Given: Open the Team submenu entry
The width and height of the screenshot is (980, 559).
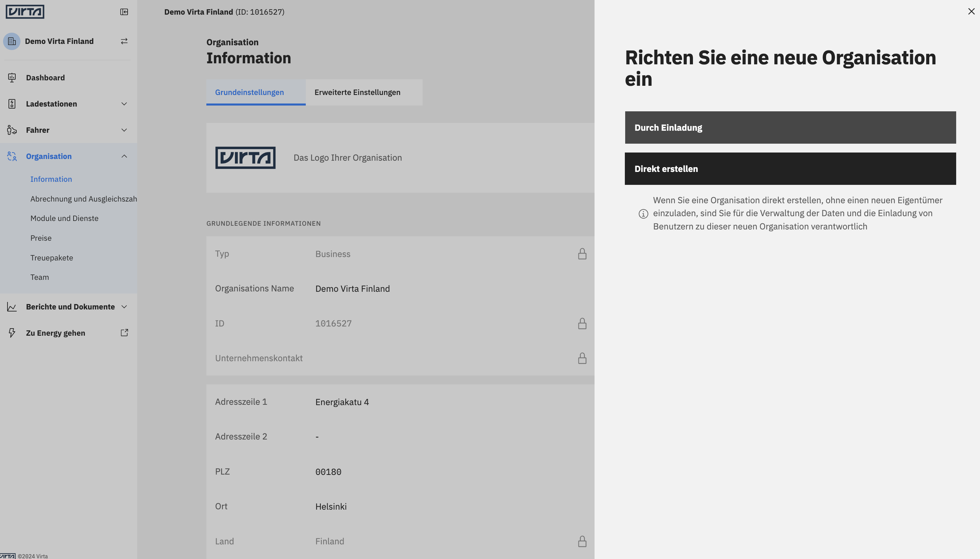Looking at the screenshot, I should point(39,277).
